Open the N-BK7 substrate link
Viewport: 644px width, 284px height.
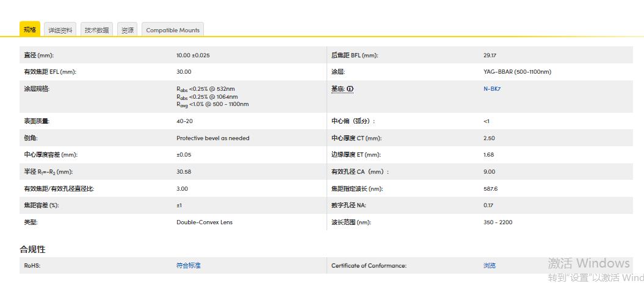coord(491,89)
